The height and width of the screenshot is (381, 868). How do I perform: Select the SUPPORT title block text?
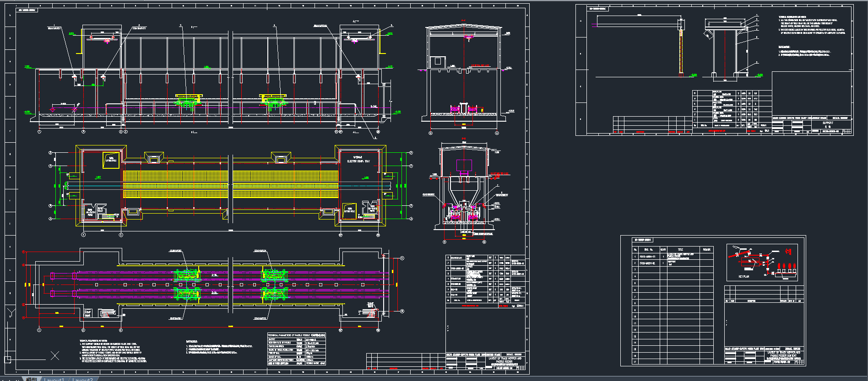(x=828, y=123)
